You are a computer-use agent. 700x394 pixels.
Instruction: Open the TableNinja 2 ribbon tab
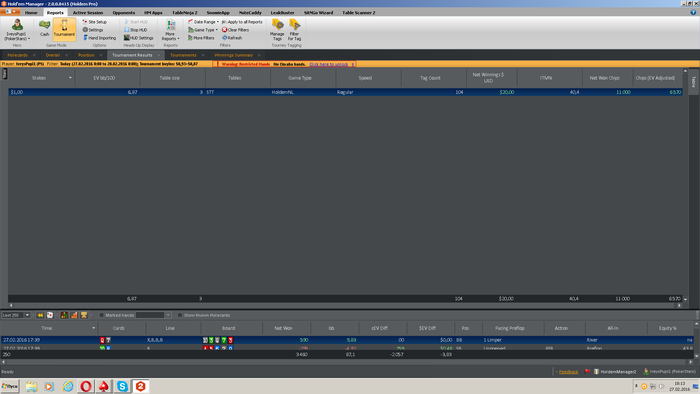click(184, 12)
